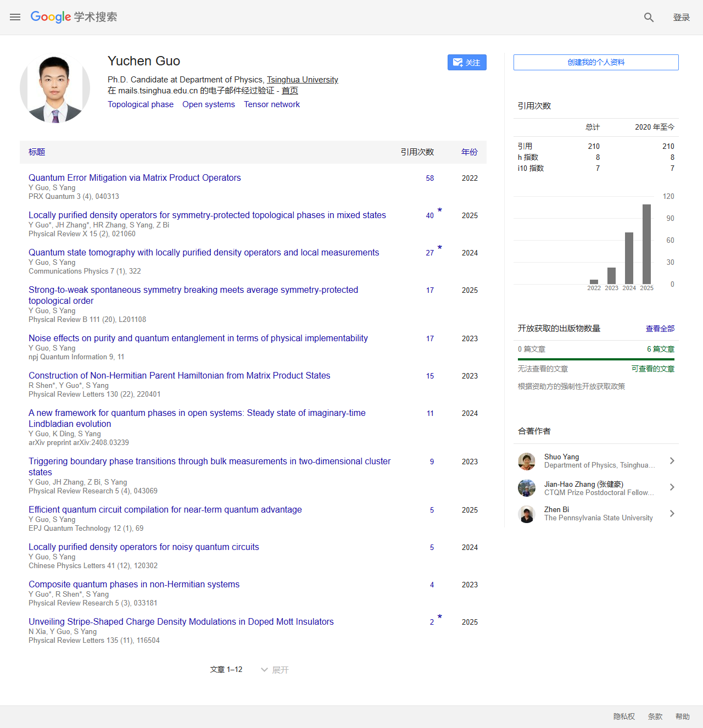The image size is (703, 728).
Task: Click 创建我的个人资料 button
Action: (595, 62)
